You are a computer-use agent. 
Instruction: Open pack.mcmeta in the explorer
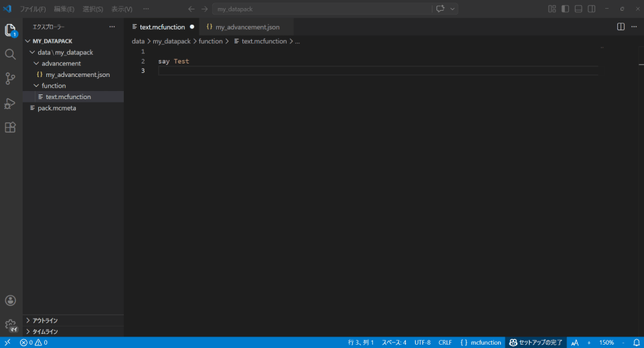pyautogui.click(x=73, y=108)
